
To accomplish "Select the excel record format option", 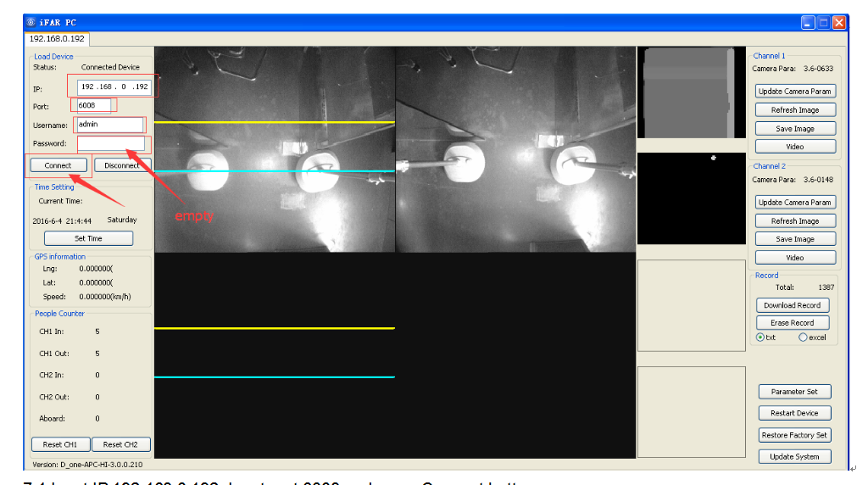I will click(803, 337).
